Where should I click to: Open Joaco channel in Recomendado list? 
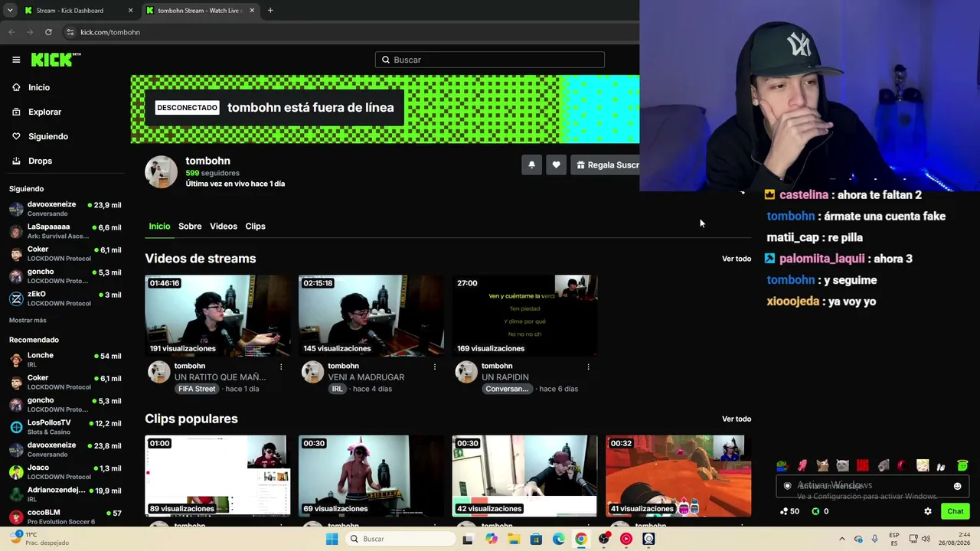tap(65, 472)
